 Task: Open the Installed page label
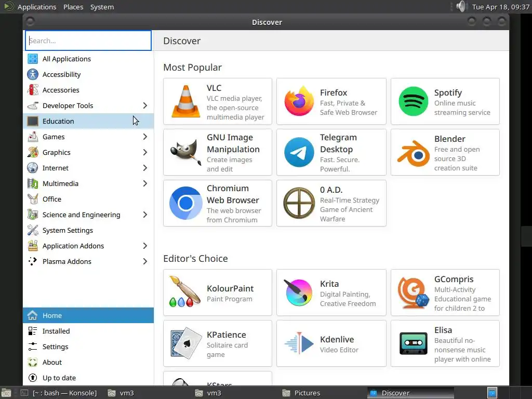coord(56,331)
